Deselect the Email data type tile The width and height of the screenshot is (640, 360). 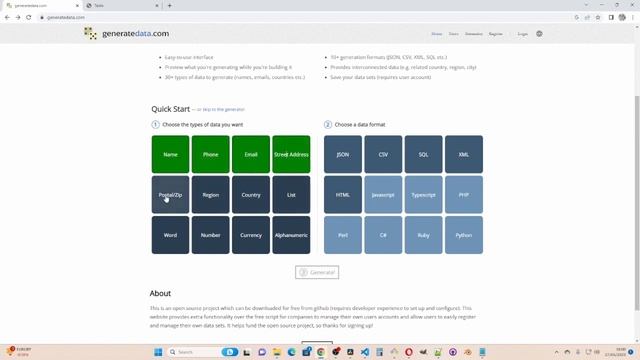click(251, 154)
